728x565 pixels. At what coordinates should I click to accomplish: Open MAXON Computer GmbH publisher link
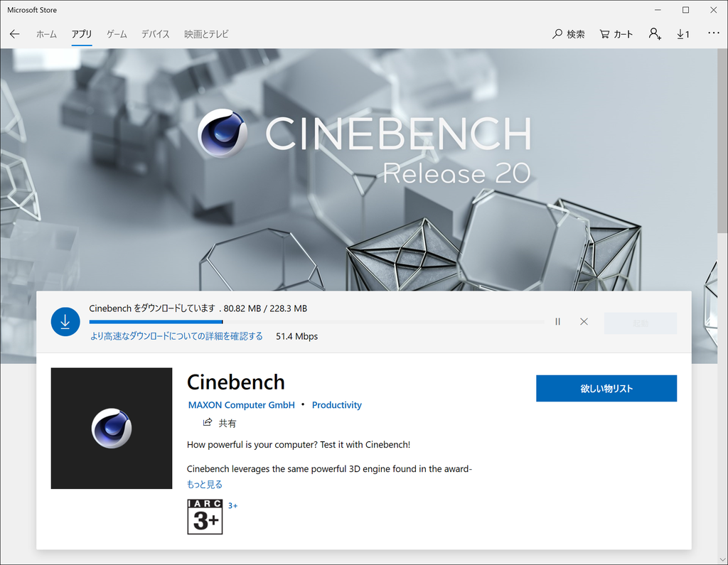242,405
